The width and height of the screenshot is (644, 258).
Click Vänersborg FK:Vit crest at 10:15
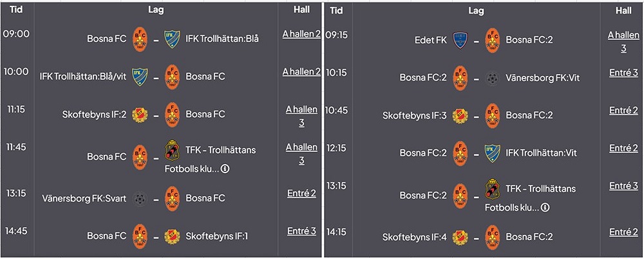492,78
